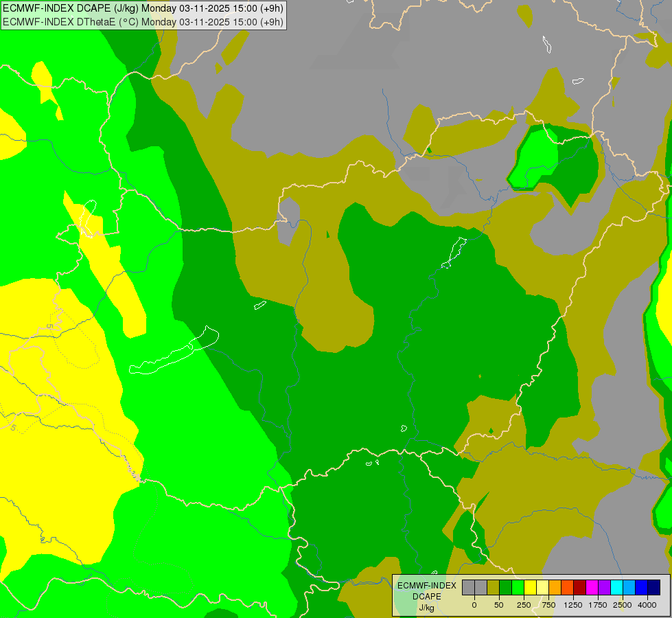This screenshot has width=672, height=618.
Task: Click the large elongated lake outline
Action: (174, 351)
